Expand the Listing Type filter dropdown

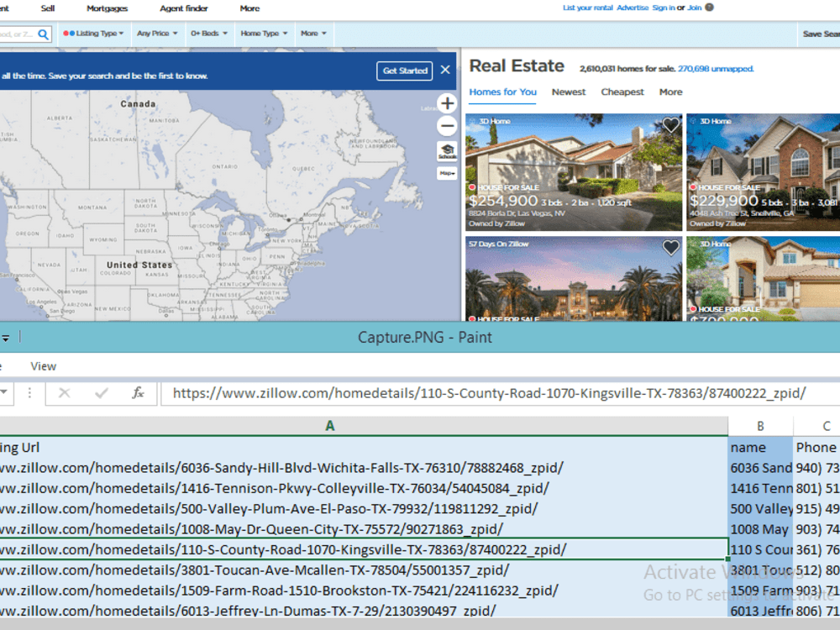click(93, 34)
